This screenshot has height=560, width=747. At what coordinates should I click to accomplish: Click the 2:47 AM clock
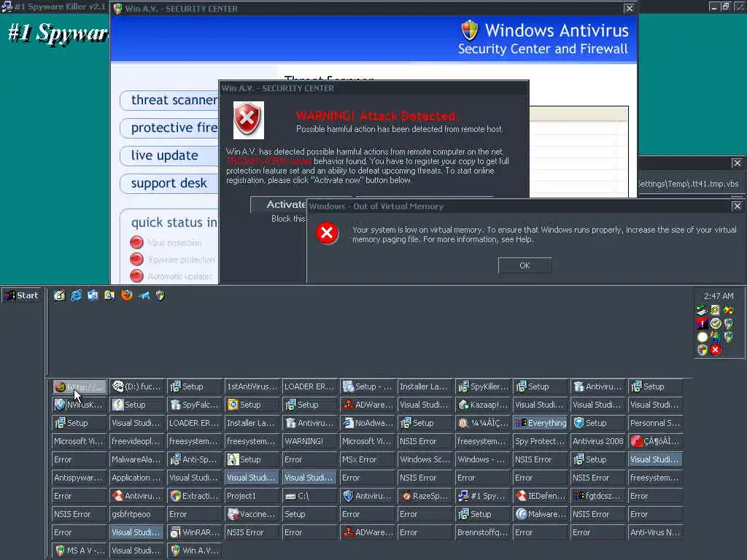click(x=719, y=296)
